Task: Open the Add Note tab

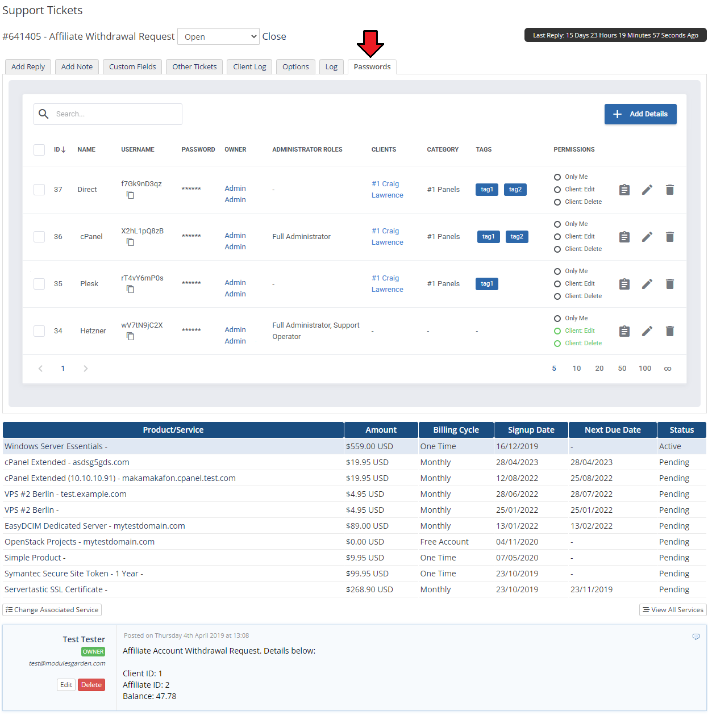Action: click(77, 66)
